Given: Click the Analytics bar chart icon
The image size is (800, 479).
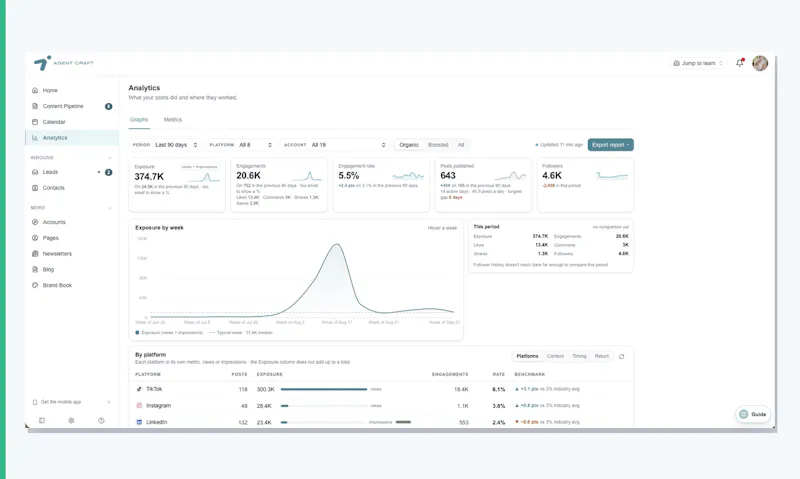Looking at the screenshot, I should pyautogui.click(x=35, y=138).
